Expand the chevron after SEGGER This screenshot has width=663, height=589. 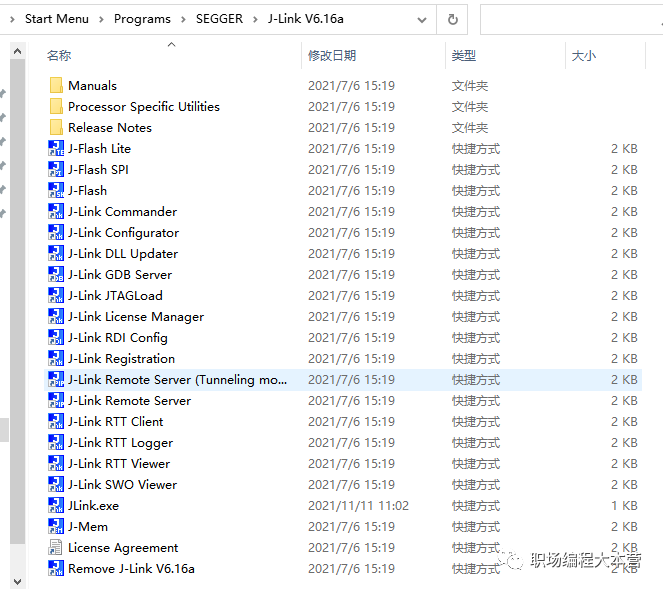[x=255, y=19]
